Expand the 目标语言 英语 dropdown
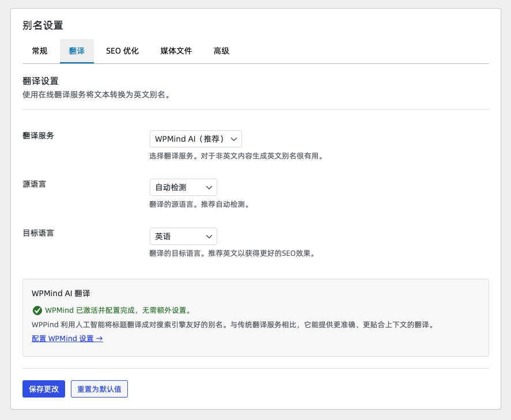The width and height of the screenshot is (511, 420). [183, 236]
